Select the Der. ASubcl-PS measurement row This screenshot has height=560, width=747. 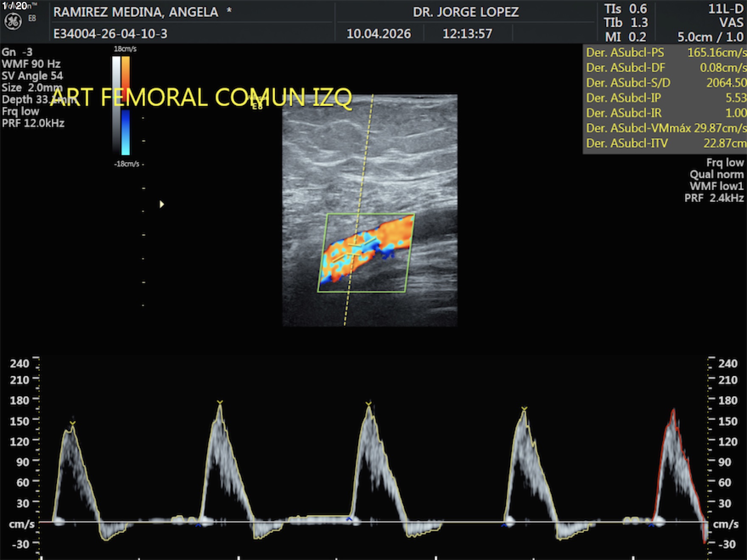click(665, 53)
